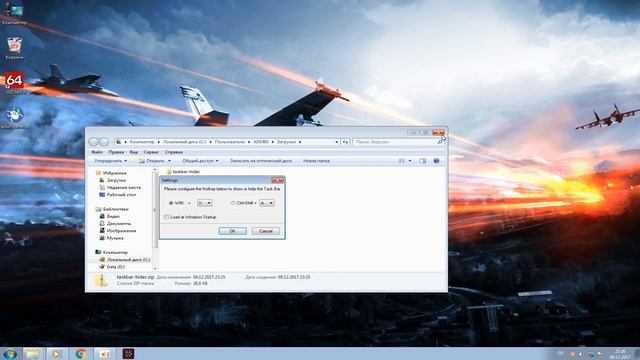The image size is (640, 360).
Task: Open the Изображения library
Action: click(118, 231)
